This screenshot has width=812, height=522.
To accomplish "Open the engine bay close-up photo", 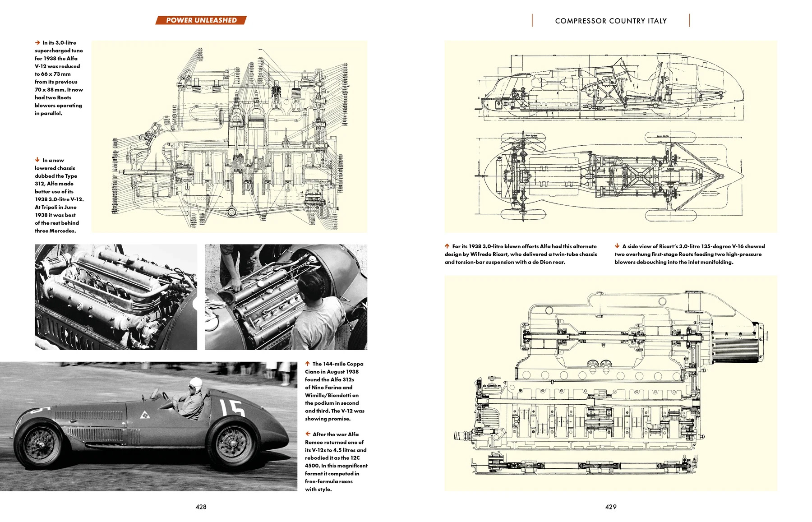I will pyautogui.click(x=116, y=297).
